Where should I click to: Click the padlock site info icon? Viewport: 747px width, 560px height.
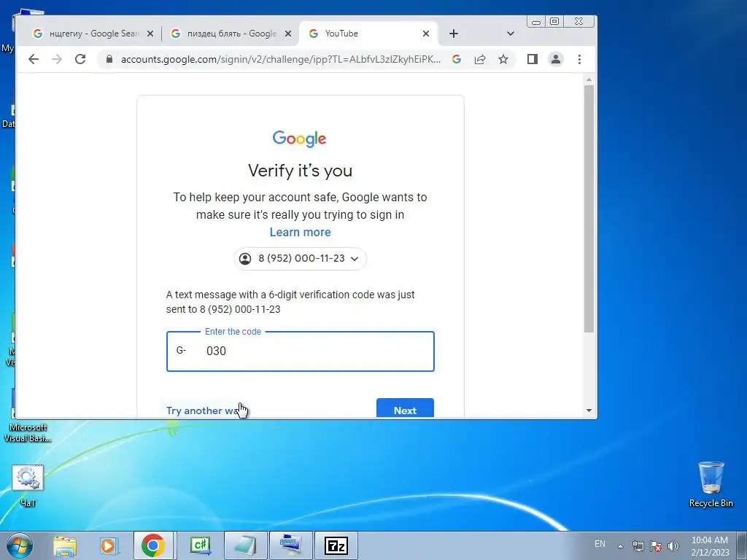[x=109, y=59]
